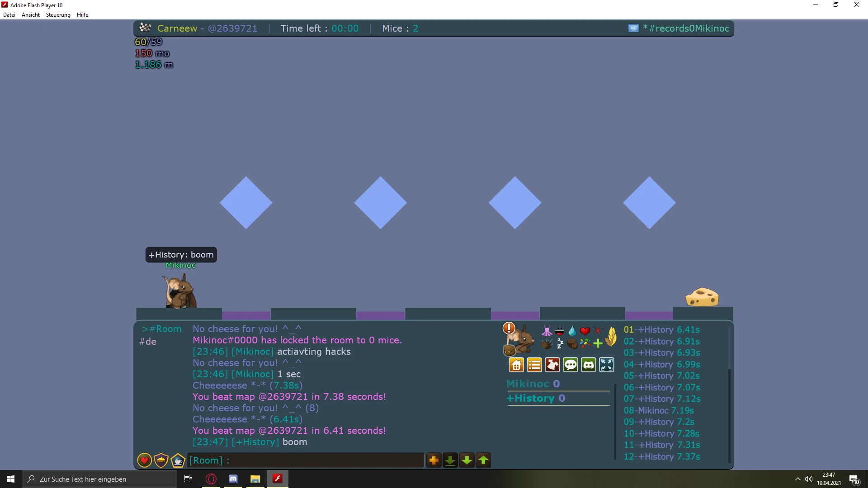Open Opera browser from the taskbar
The image size is (868, 488).
[211, 479]
